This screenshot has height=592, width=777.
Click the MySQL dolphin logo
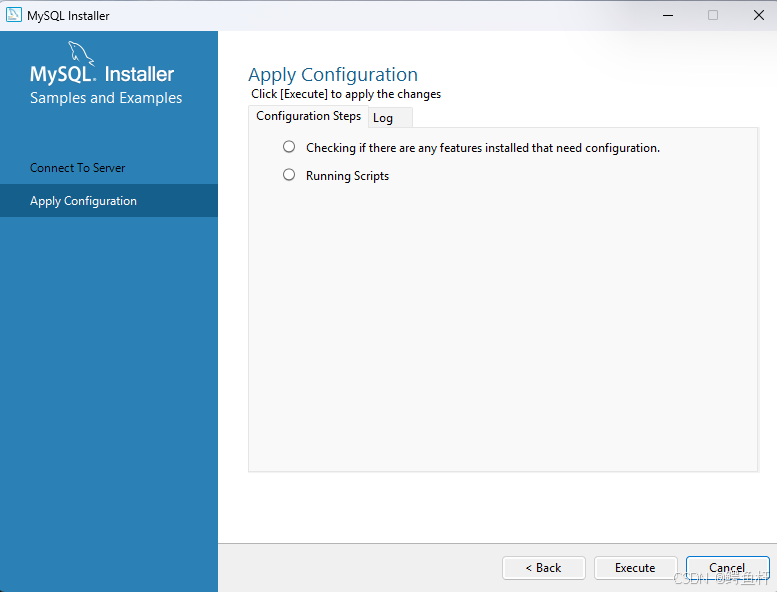pos(81,53)
